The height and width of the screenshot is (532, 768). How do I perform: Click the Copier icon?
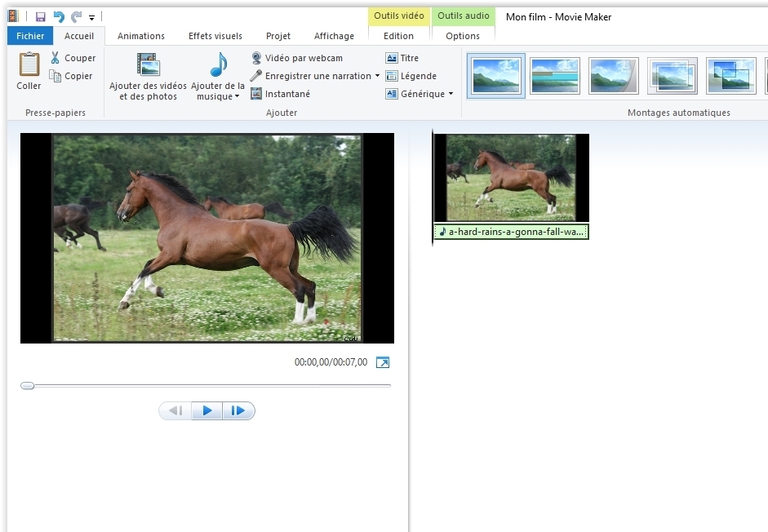(x=55, y=76)
